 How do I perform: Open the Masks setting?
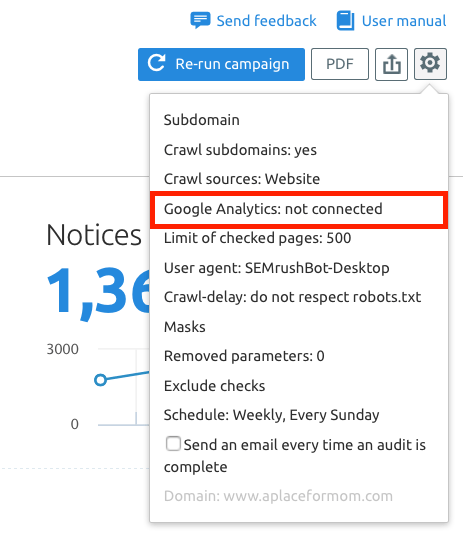point(185,327)
